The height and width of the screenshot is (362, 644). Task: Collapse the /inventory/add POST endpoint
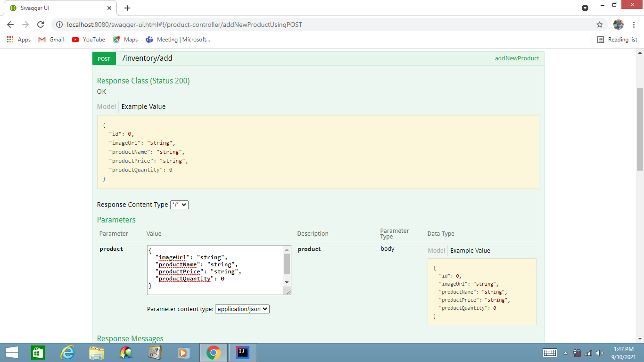click(147, 58)
